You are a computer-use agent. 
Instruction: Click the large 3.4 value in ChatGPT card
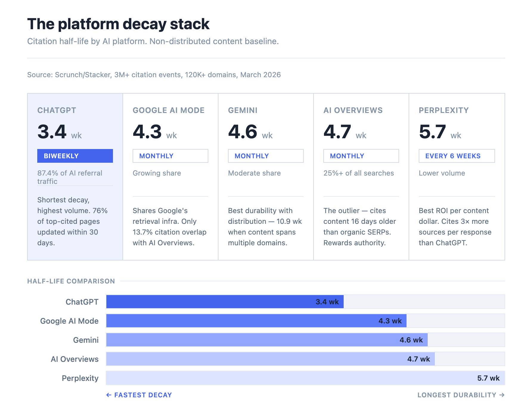click(52, 131)
